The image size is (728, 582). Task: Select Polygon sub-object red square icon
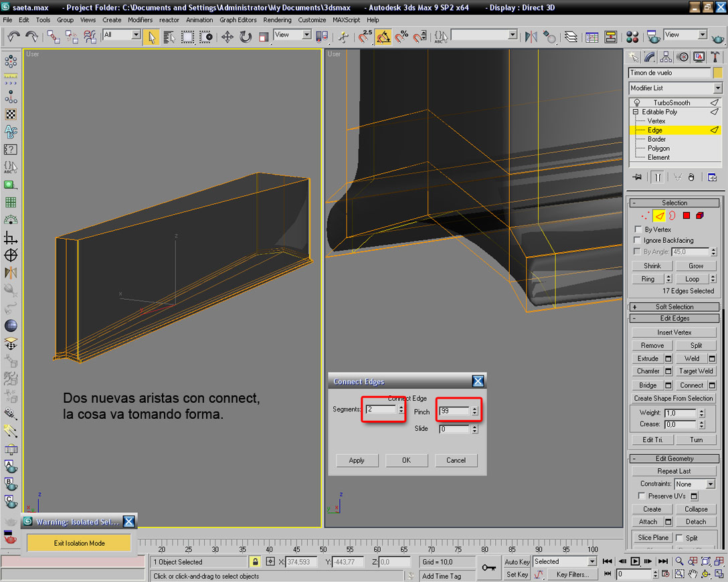tap(687, 215)
